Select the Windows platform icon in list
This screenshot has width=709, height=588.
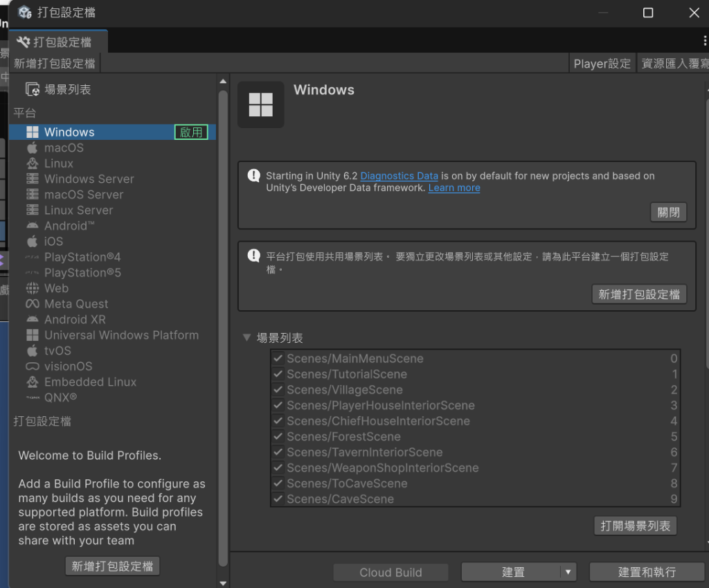click(x=32, y=132)
